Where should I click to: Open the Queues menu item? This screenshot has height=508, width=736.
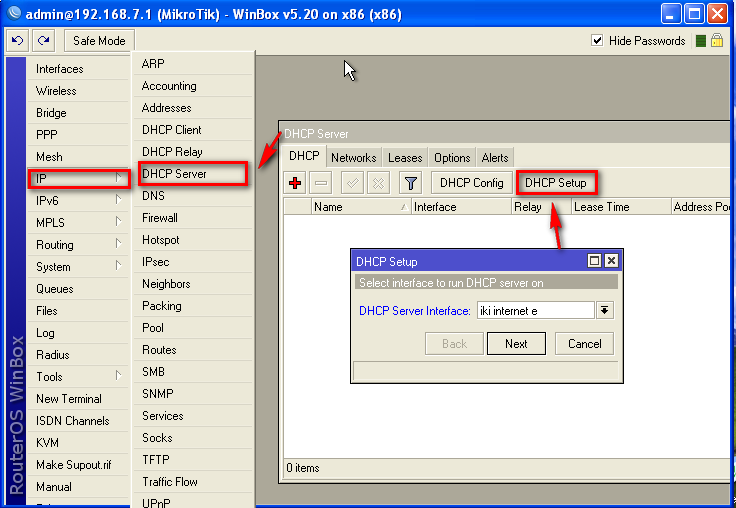click(78, 289)
